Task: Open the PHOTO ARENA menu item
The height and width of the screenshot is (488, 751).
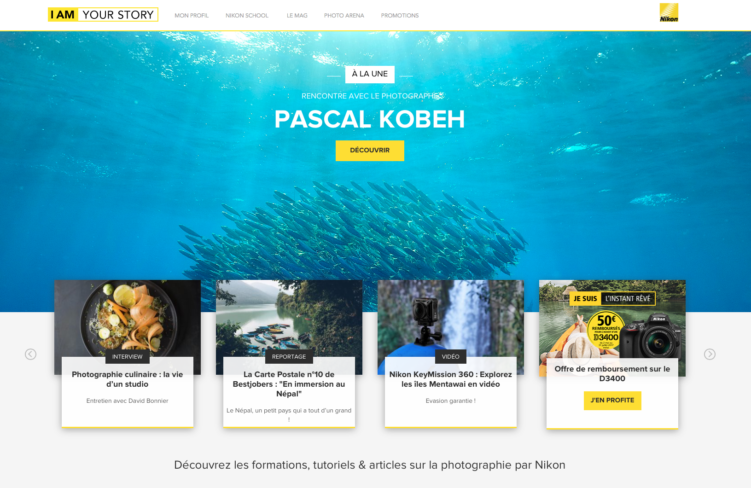Action: pyautogui.click(x=344, y=15)
